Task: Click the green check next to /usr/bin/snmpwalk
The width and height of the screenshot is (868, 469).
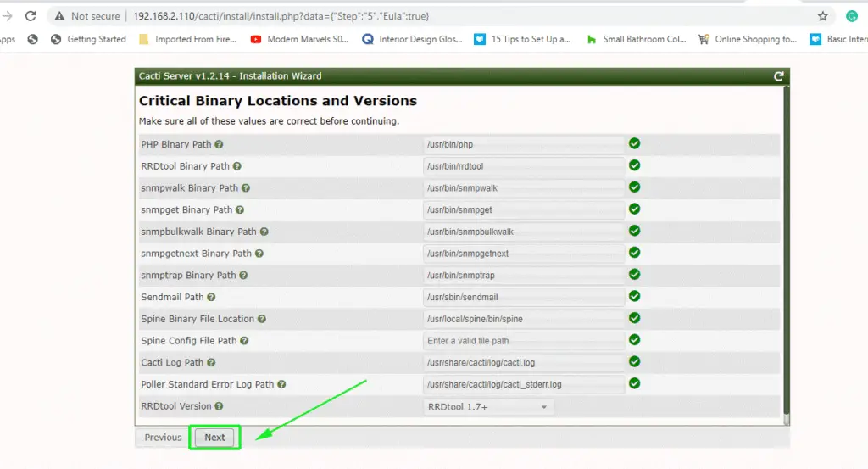Action: click(x=634, y=187)
